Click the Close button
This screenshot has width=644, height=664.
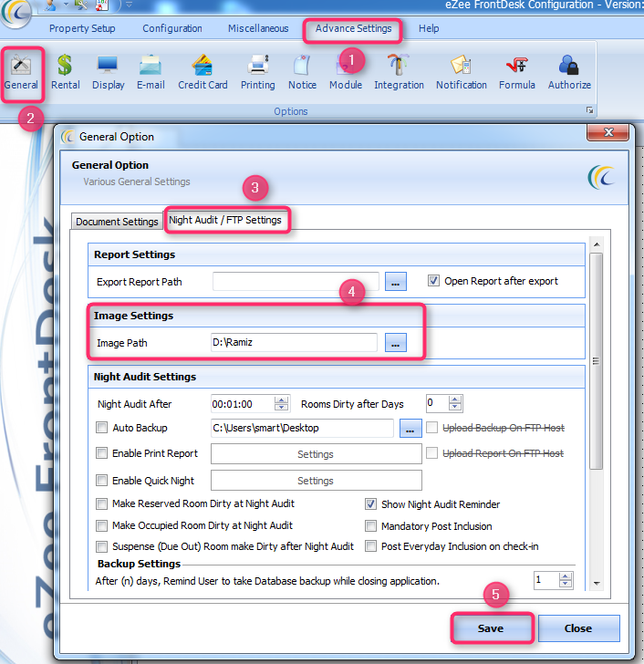pyautogui.click(x=578, y=628)
